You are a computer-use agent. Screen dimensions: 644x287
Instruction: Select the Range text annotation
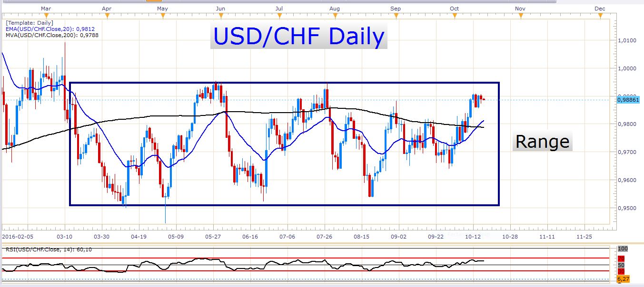click(x=542, y=142)
